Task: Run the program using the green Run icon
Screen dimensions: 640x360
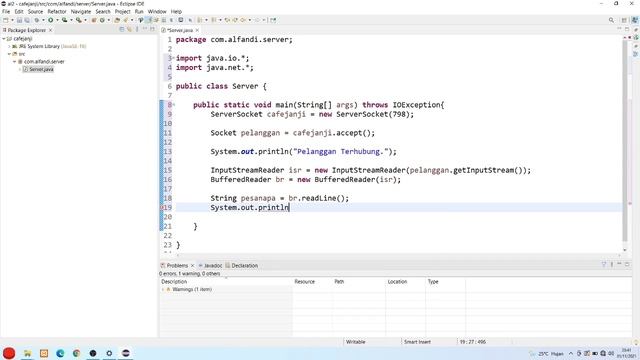Action: coord(51,20)
